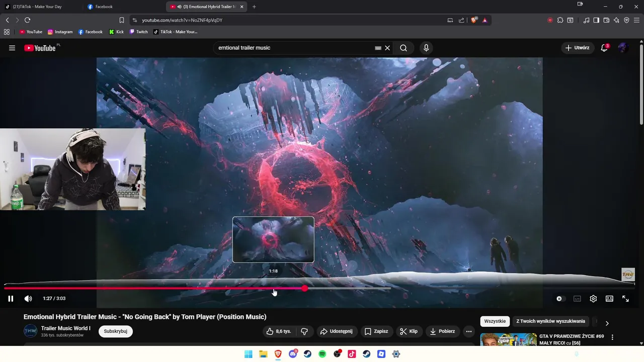Open Brave Shields lion icon
The height and width of the screenshot is (362, 644).
(x=473, y=20)
